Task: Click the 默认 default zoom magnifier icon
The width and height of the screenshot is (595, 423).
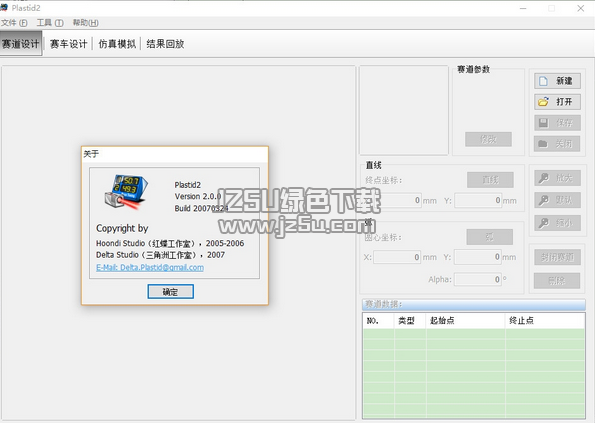Action: pyautogui.click(x=543, y=200)
